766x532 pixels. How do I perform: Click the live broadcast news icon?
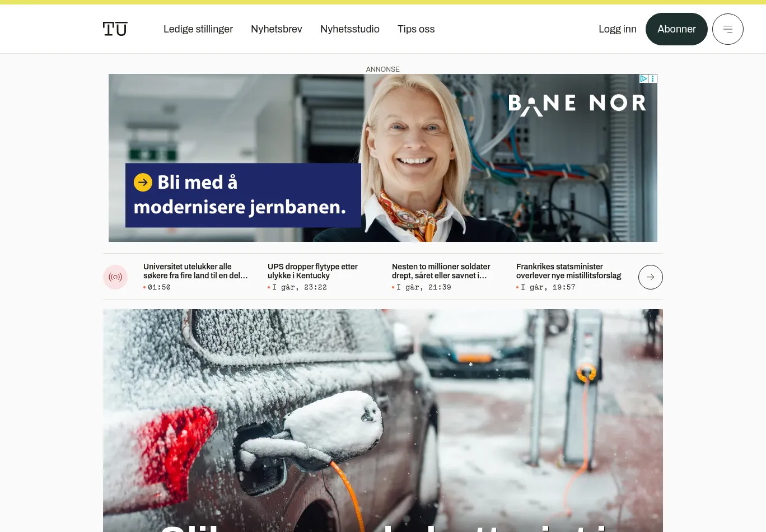115,277
